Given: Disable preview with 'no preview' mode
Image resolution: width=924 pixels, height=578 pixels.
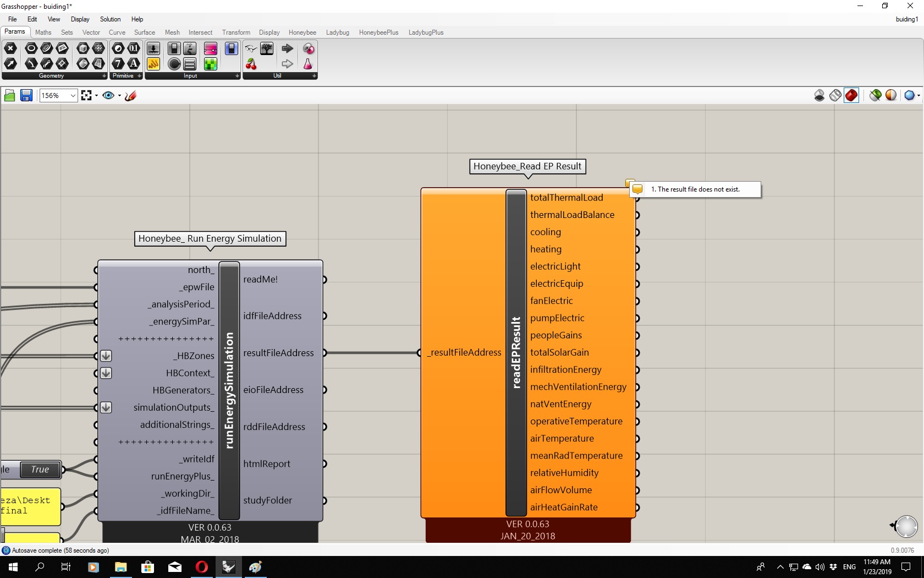Looking at the screenshot, I should 820,96.
